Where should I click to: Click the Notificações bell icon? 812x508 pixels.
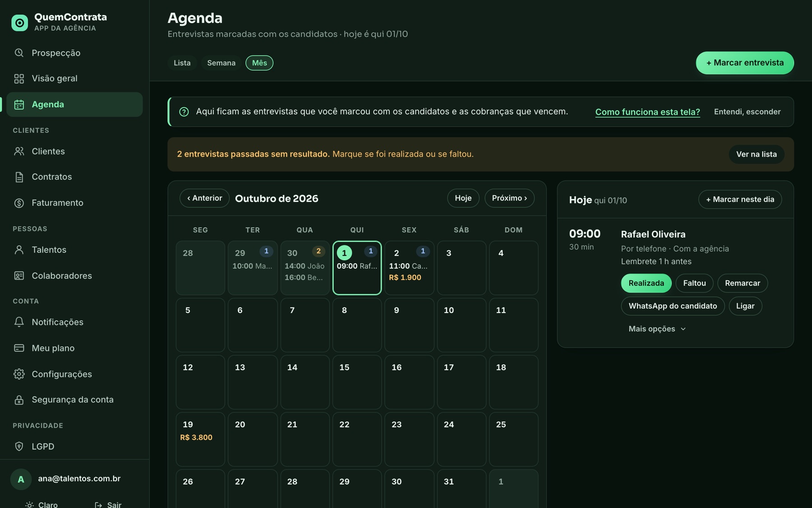(x=19, y=322)
